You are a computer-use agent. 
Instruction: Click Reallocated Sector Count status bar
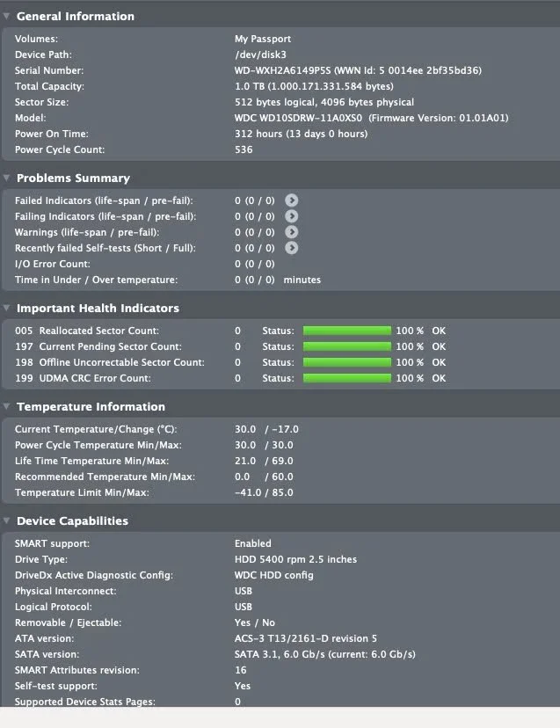[x=346, y=331]
